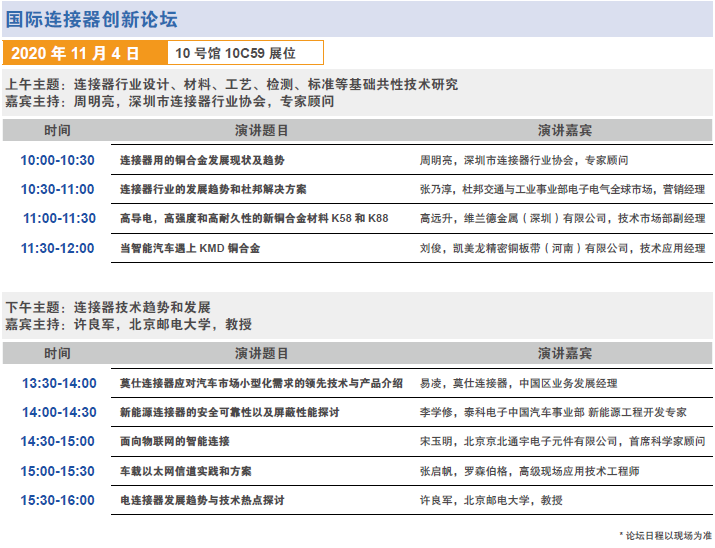Click the date 2020 年 11 月 4 日
The image size is (715, 548).
point(75,53)
